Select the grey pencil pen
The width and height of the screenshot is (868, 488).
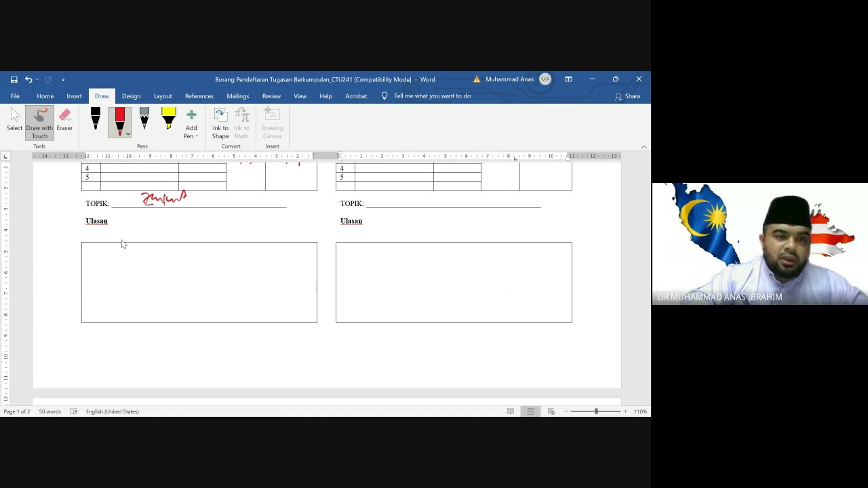point(144,119)
